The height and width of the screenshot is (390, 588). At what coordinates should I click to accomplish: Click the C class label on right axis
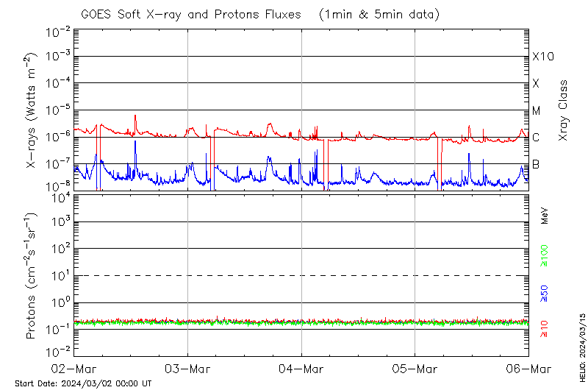tap(536, 138)
